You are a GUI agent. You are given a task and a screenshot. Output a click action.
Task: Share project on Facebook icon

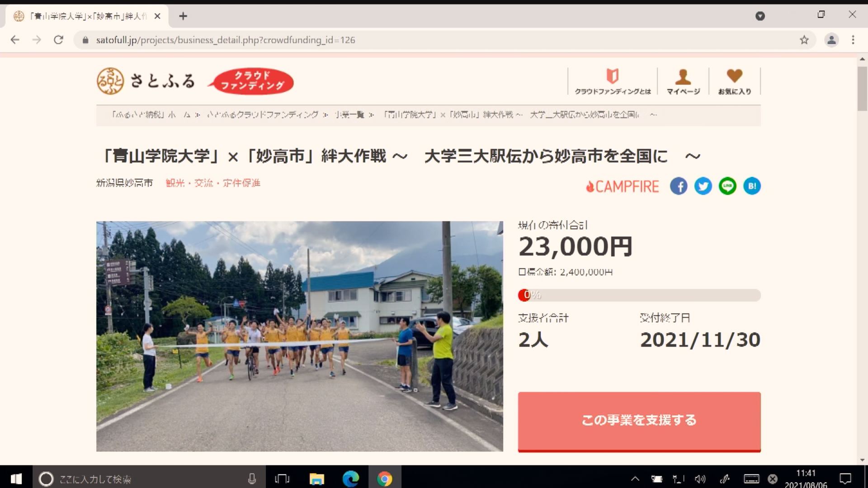(x=679, y=186)
